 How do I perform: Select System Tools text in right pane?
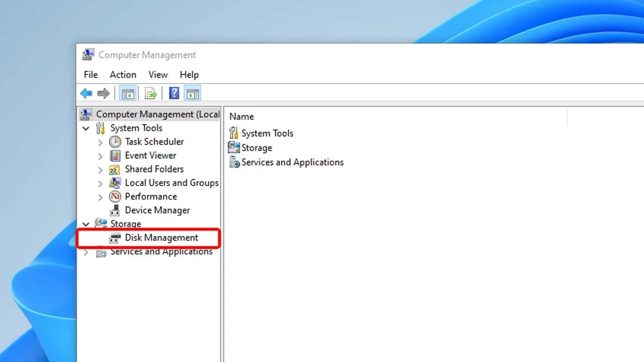tap(267, 133)
